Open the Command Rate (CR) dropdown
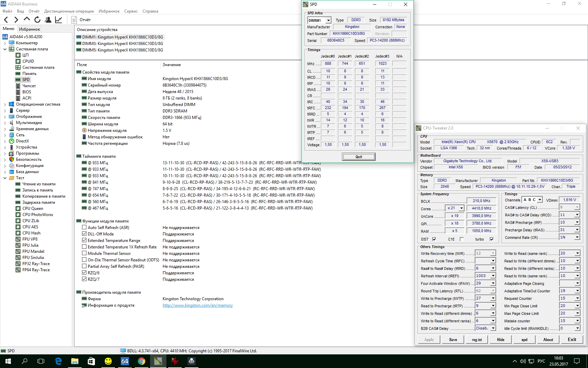 [577, 237]
